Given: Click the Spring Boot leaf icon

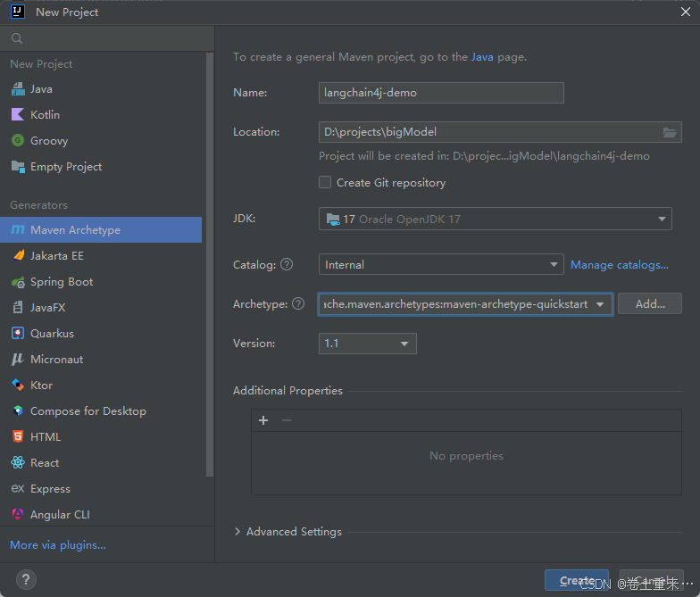Looking at the screenshot, I should tap(18, 282).
